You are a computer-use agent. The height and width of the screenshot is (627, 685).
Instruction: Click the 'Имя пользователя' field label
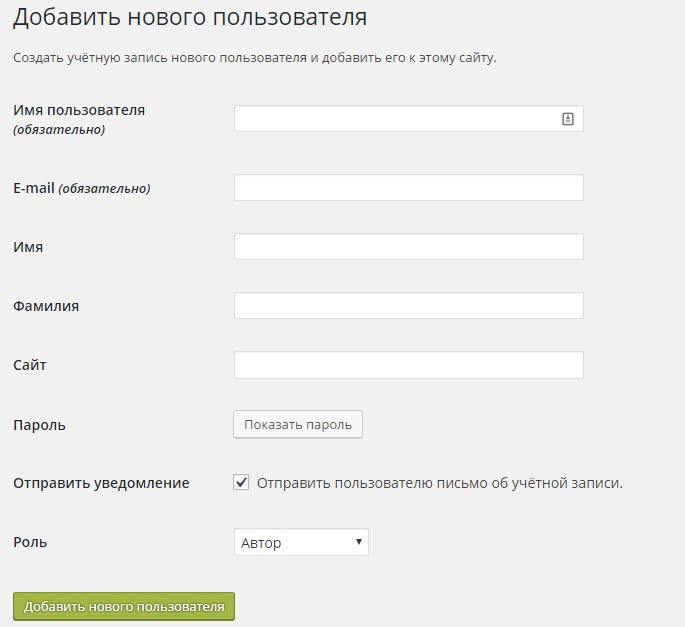79,110
